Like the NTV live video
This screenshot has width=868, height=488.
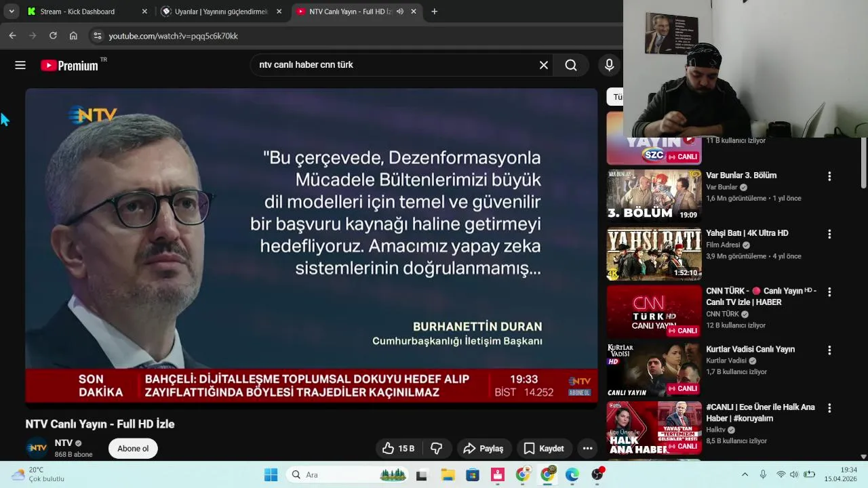pos(399,448)
